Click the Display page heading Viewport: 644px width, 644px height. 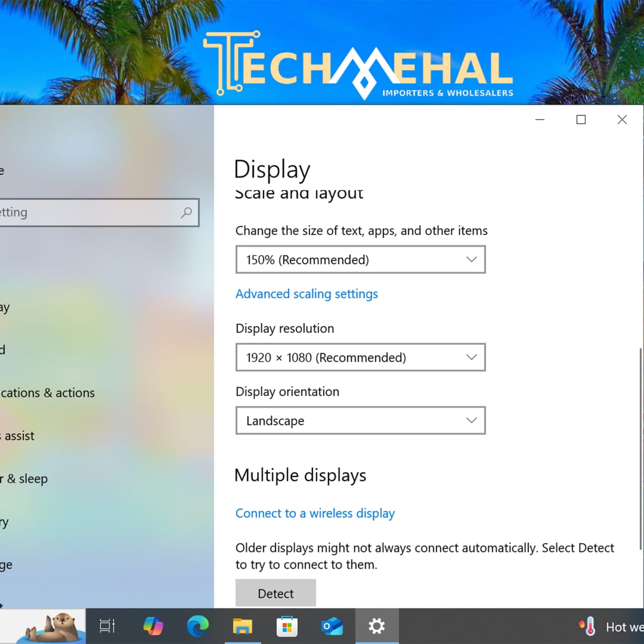click(272, 170)
